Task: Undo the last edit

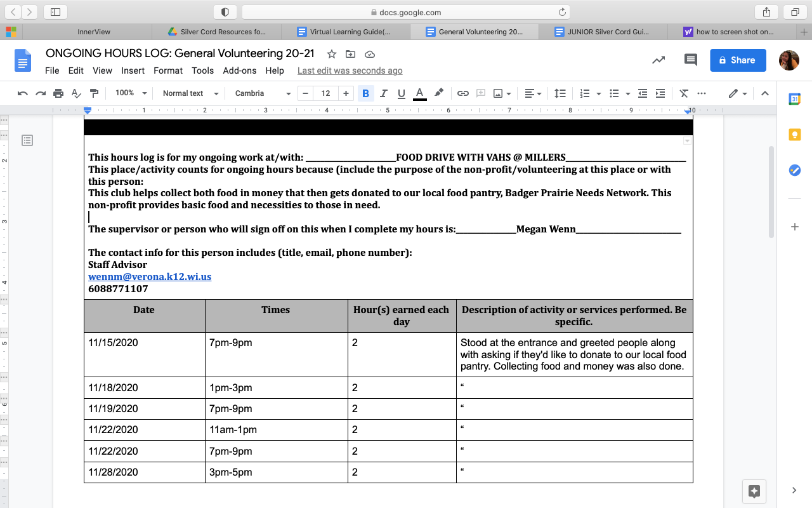Action: click(x=23, y=93)
